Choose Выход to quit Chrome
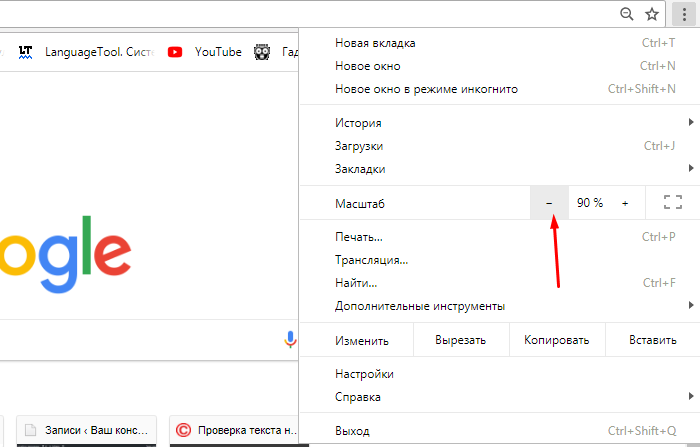The width and height of the screenshot is (700, 447). tap(500, 431)
